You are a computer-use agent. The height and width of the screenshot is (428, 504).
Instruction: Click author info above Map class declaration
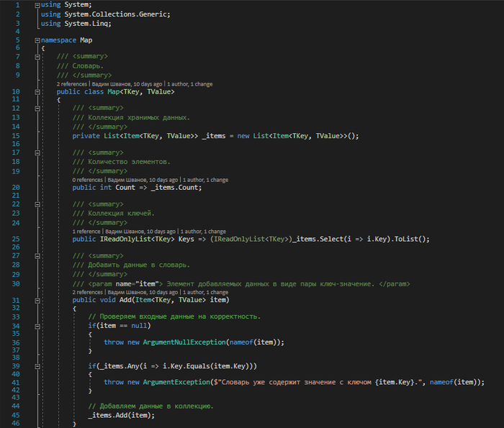coord(127,84)
